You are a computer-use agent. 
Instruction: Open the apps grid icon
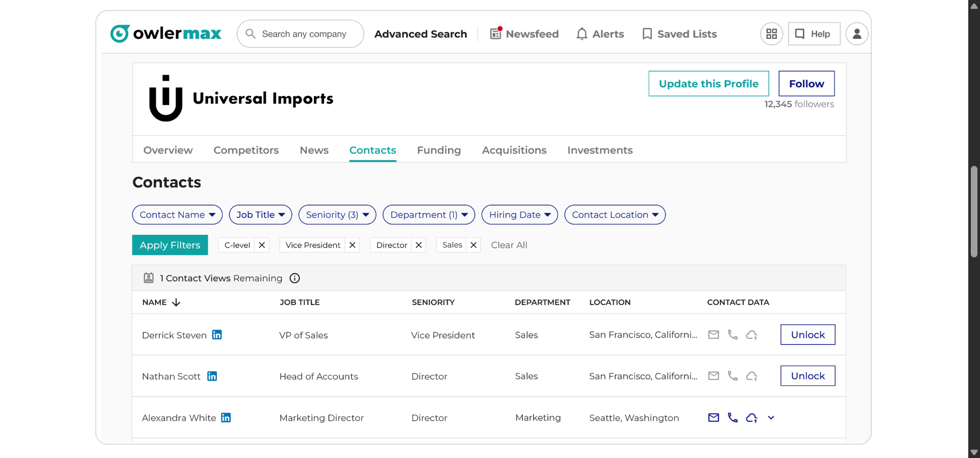coord(772,34)
